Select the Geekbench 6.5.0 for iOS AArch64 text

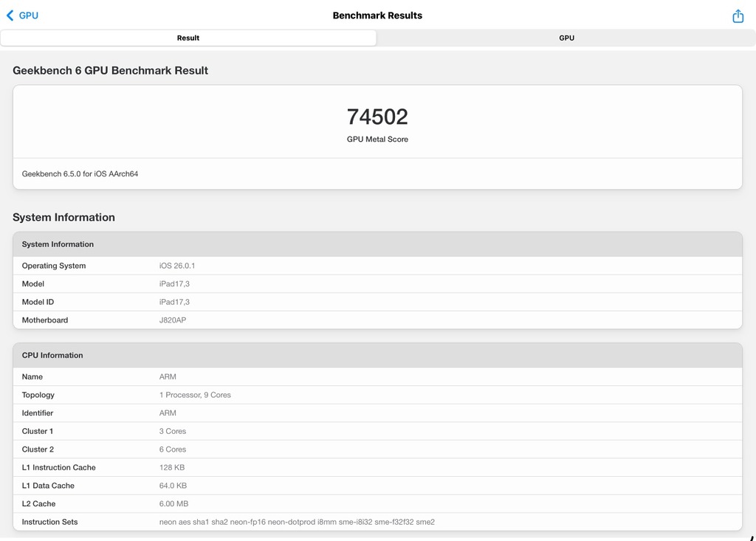[x=80, y=174]
